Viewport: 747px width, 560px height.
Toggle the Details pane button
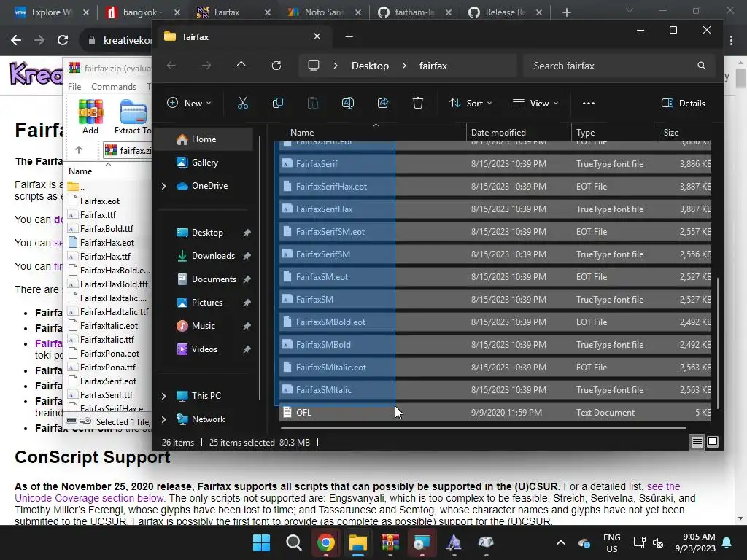tap(683, 103)
